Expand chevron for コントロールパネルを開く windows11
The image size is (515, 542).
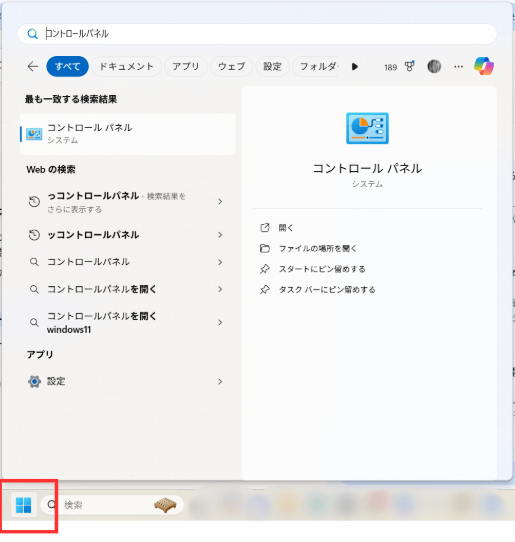220,322
